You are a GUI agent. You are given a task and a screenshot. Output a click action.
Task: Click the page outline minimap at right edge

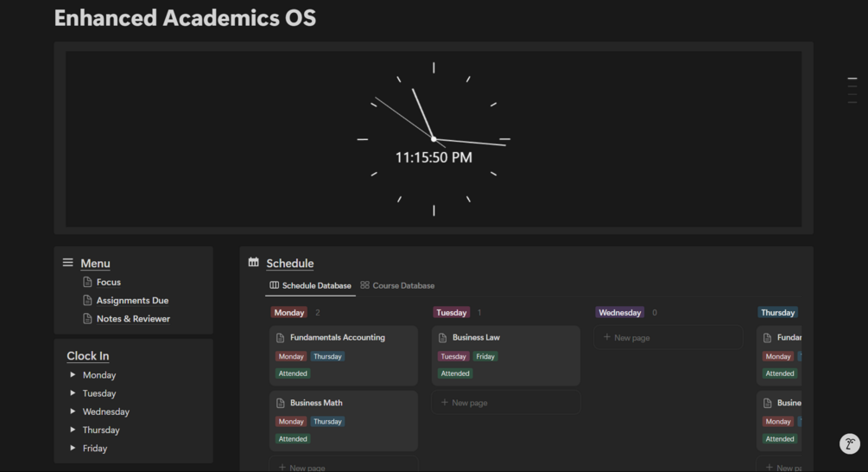[852, 91]
